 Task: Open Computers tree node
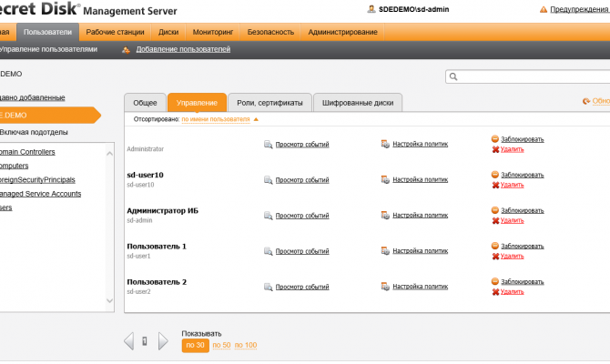pos(14,166)
